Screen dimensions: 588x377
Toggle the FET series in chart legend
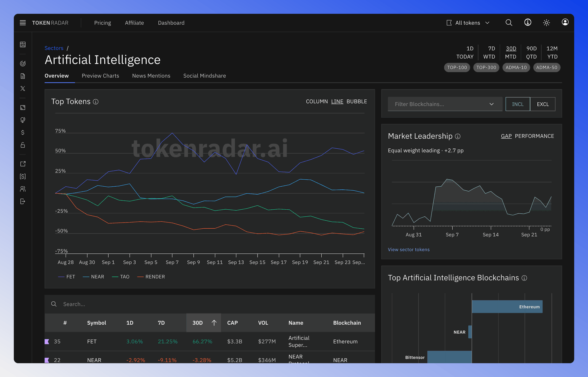[x=67, y=277]
